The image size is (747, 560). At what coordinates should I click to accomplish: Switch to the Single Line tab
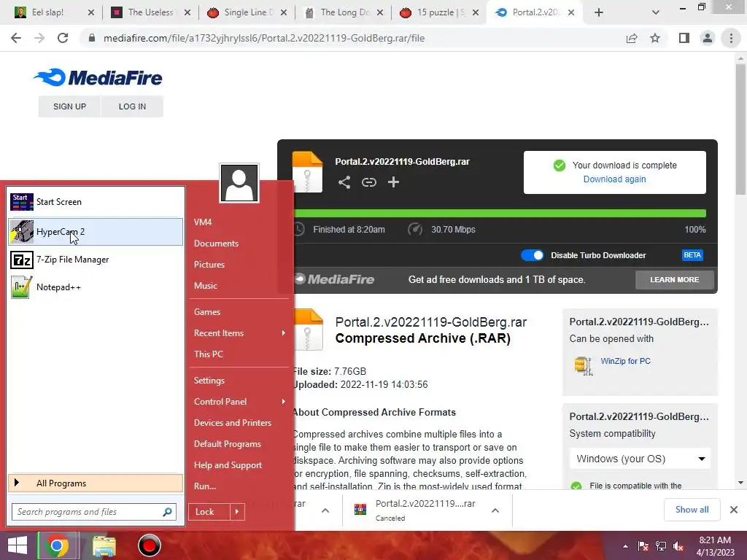pos(247,12)
